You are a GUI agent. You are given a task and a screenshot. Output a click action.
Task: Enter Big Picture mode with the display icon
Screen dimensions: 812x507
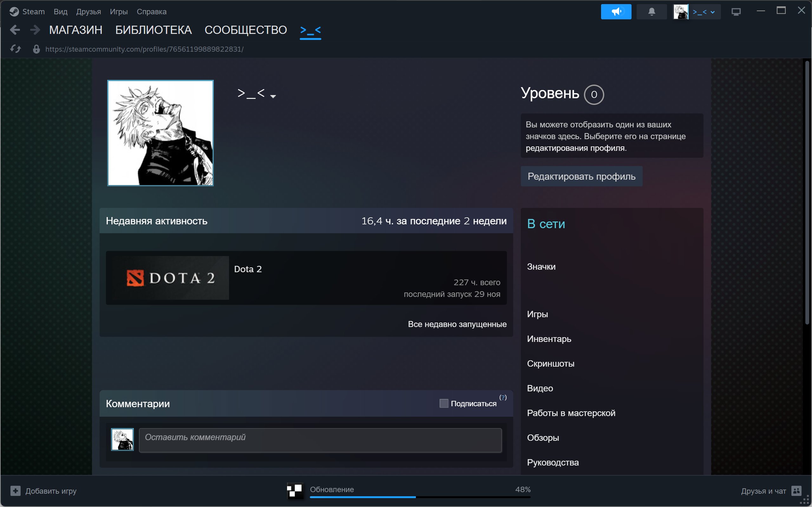tap(736, 11)
